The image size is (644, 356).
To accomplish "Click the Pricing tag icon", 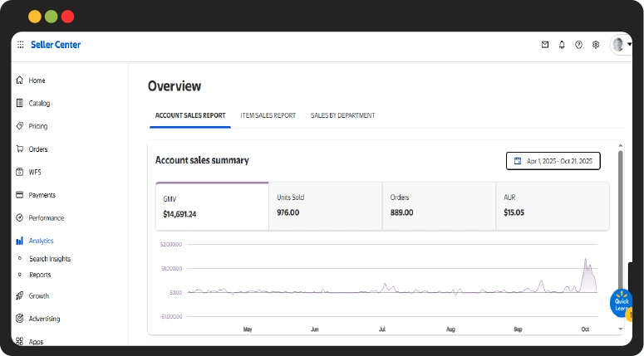I will coord(20,126).
